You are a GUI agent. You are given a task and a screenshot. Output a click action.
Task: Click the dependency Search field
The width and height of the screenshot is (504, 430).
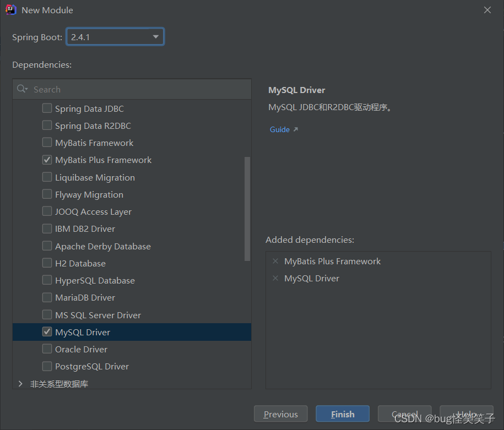tap(132, 89)
